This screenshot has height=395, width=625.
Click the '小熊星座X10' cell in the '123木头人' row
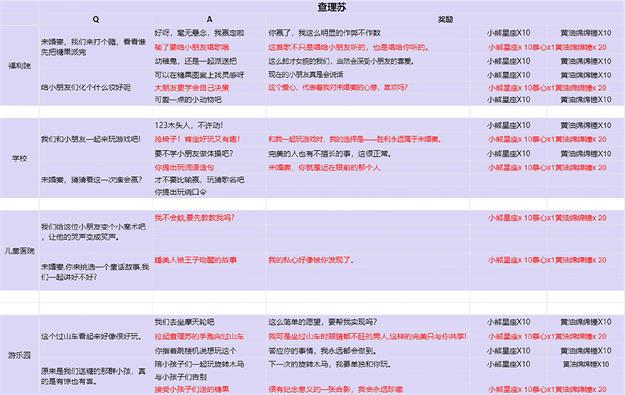509,126
